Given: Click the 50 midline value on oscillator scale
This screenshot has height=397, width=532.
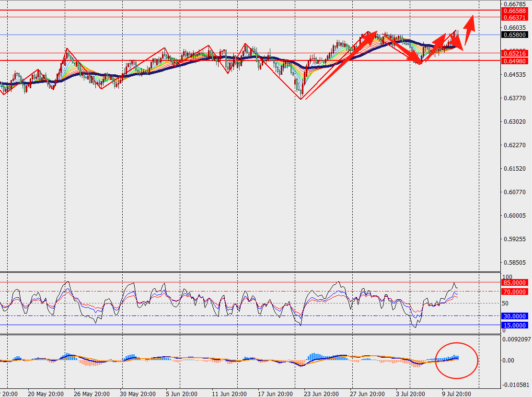Looking at the screenshot, I should coord(505,304).
